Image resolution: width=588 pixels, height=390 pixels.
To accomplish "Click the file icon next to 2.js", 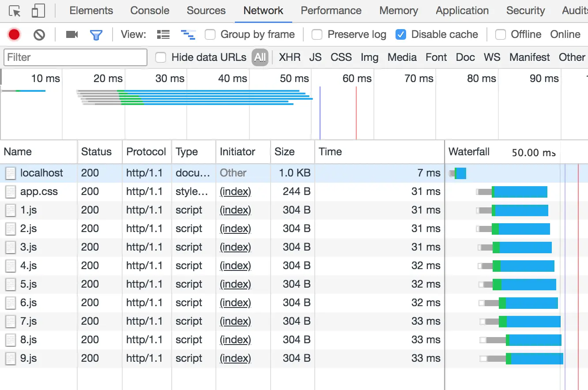I will coord(10,229).
